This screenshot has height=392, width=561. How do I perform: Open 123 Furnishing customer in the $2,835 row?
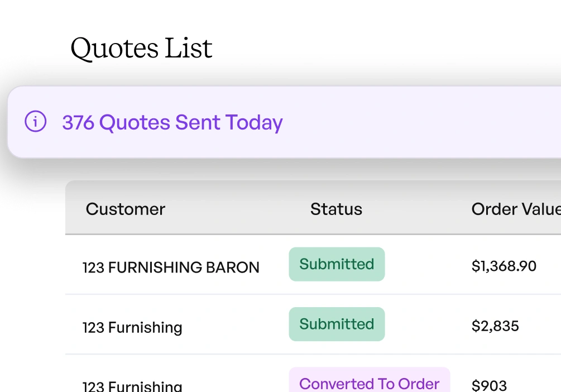(x=132, y=327)
